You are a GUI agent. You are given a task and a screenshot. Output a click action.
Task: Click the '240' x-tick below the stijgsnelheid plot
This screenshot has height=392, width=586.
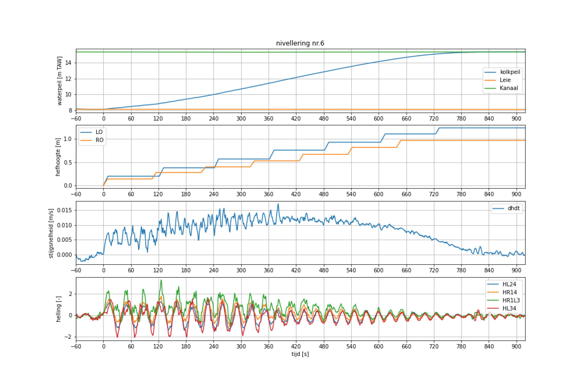coord(213,270)
